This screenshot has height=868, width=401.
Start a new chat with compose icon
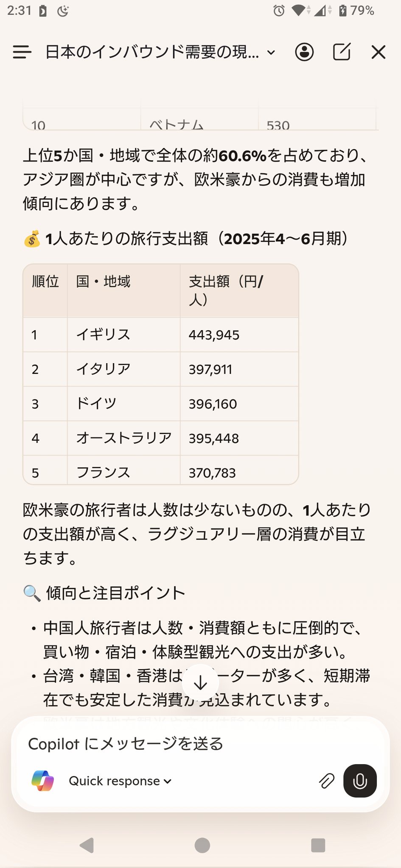coord(342,52)
